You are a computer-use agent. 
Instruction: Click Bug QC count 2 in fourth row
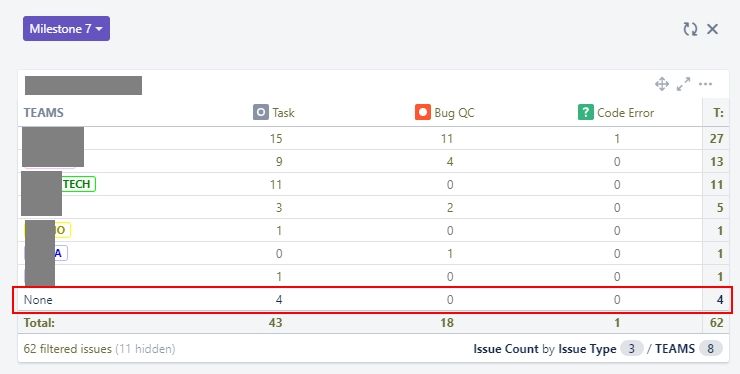click(450, 207)
